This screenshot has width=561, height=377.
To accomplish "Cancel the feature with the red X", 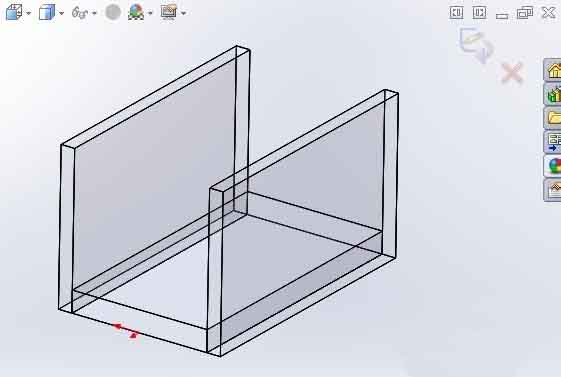I will tap(512, 72).
